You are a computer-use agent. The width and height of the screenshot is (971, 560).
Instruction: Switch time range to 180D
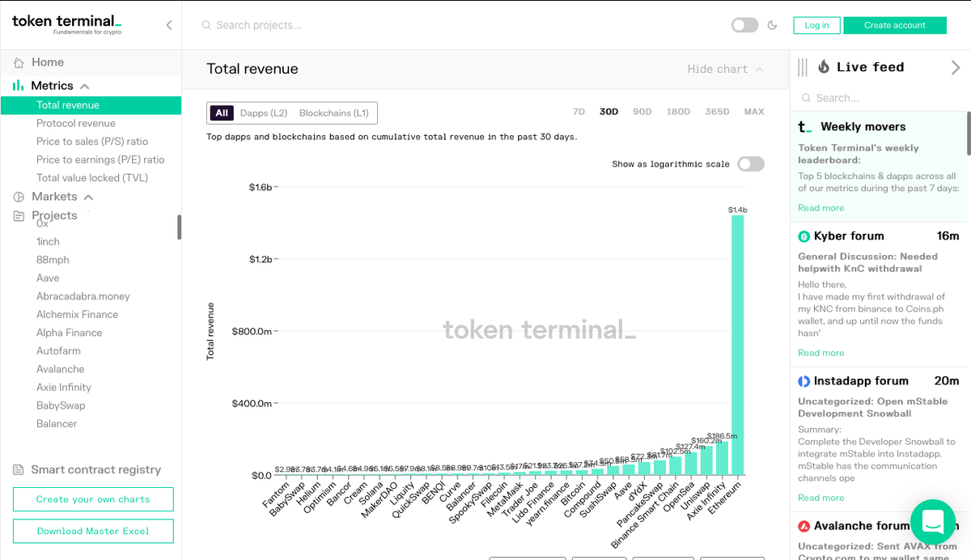click(x=678, y=112)
